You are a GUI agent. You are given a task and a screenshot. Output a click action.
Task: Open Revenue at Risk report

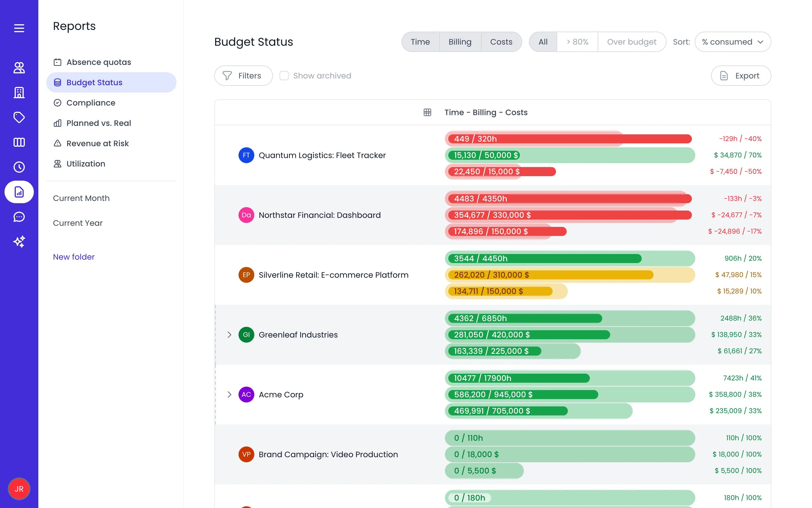pyautogui.click(x=111, y=143)
